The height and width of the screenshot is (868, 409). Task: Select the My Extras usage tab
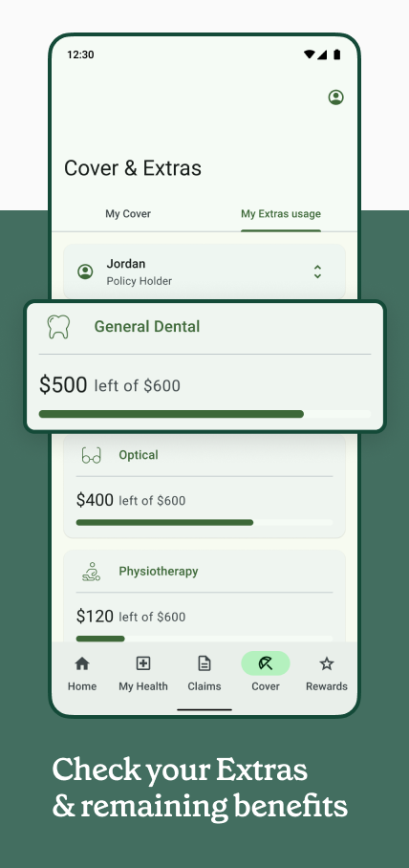coord(281,214)
